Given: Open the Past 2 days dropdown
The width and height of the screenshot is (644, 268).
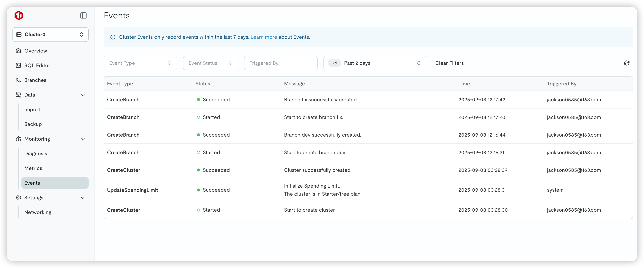Looking at the screenshot, I should coord(375,63).
